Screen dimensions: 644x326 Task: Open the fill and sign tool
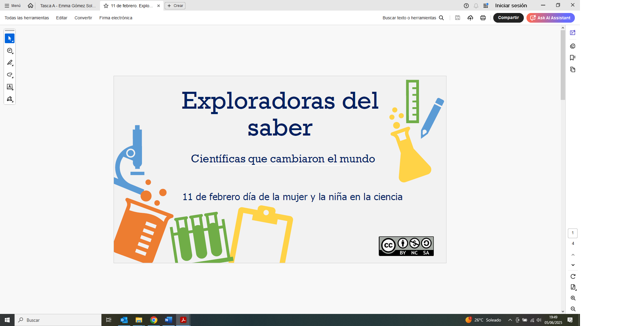click(x=10, y=99)
